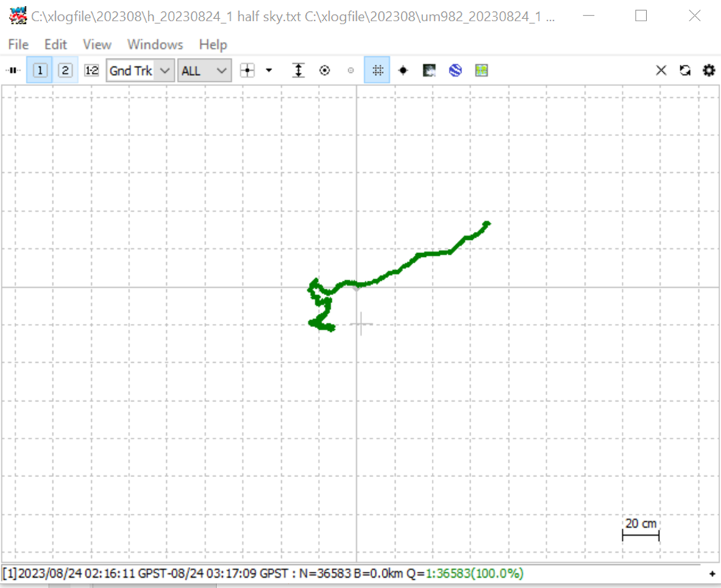Toggle solution 1 display button
Screen dimensions: 721x588
point(40,71)
